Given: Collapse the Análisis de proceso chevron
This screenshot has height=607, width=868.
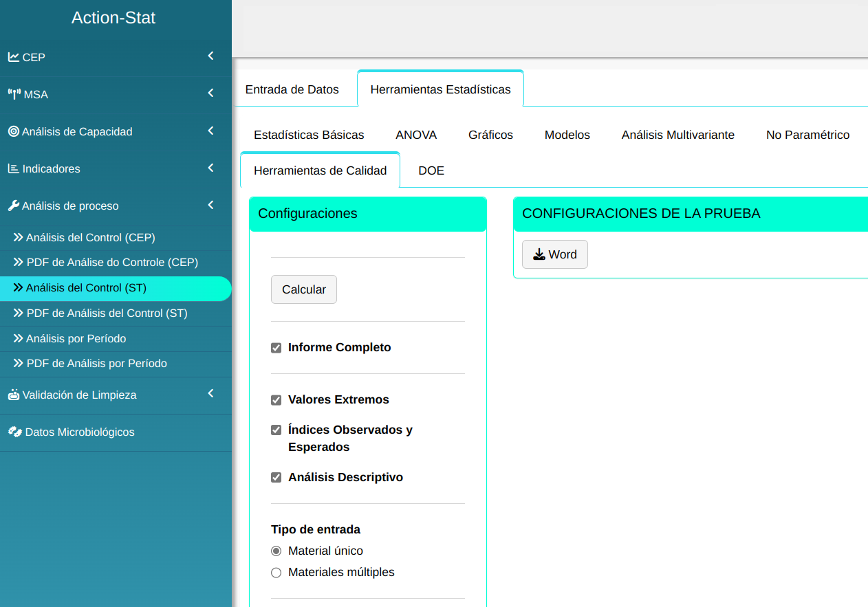Looking at the screenshot, I should (211, 205).
